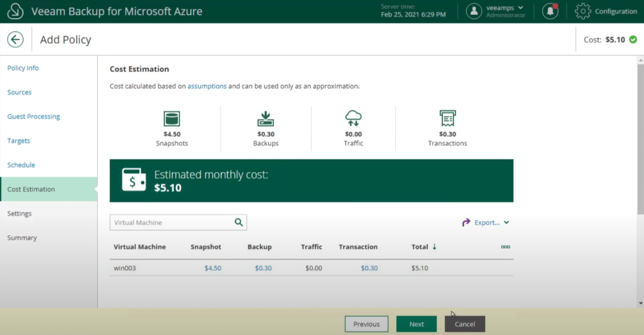
Task: Click the server time Feb 25, 2021 text
Action: [x=413, y=15]
